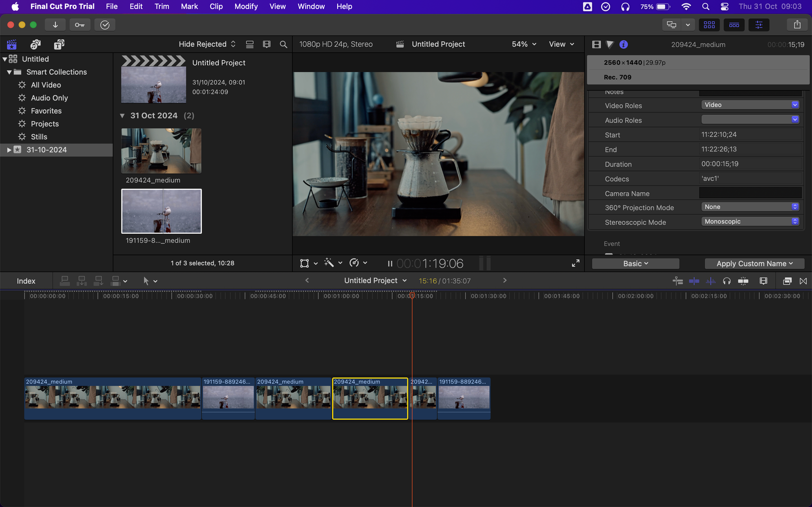Open the 54% zoom dropdown
The height and width of the screenshot is (507, 812).
coord(524,44)
